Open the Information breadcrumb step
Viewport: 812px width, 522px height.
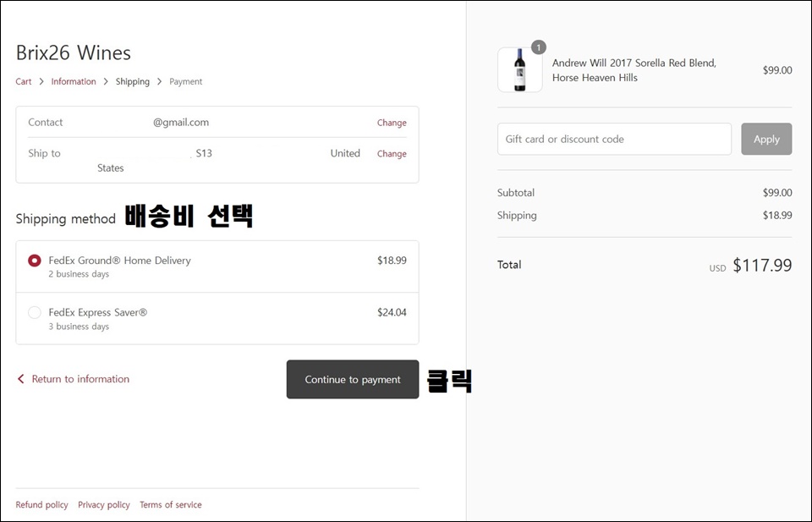[74, 82]
